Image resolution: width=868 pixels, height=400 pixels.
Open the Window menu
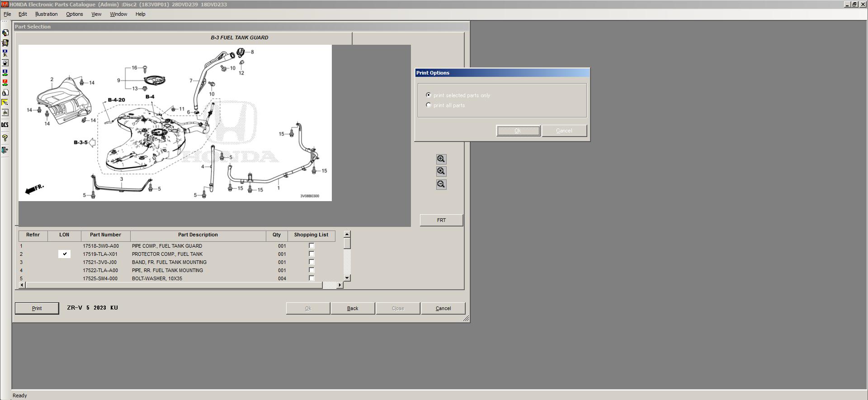[x=118, y=14]
